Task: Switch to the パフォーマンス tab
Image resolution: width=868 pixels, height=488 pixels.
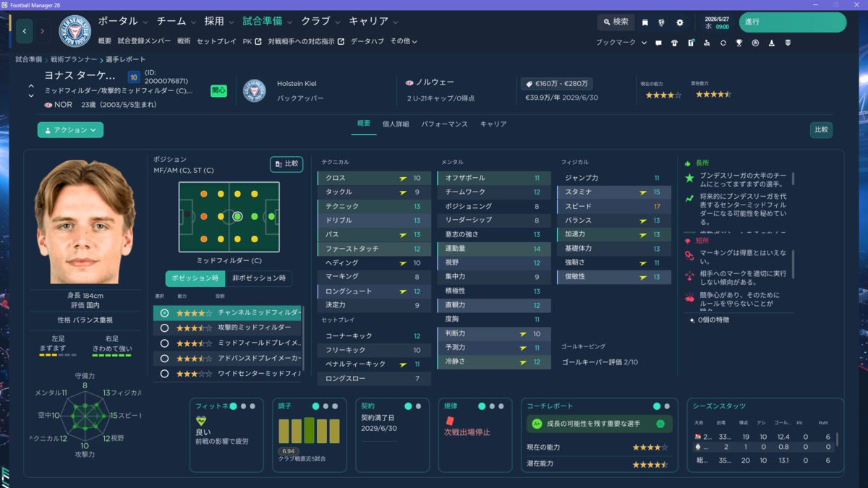Action: click(x=444, y=124)
